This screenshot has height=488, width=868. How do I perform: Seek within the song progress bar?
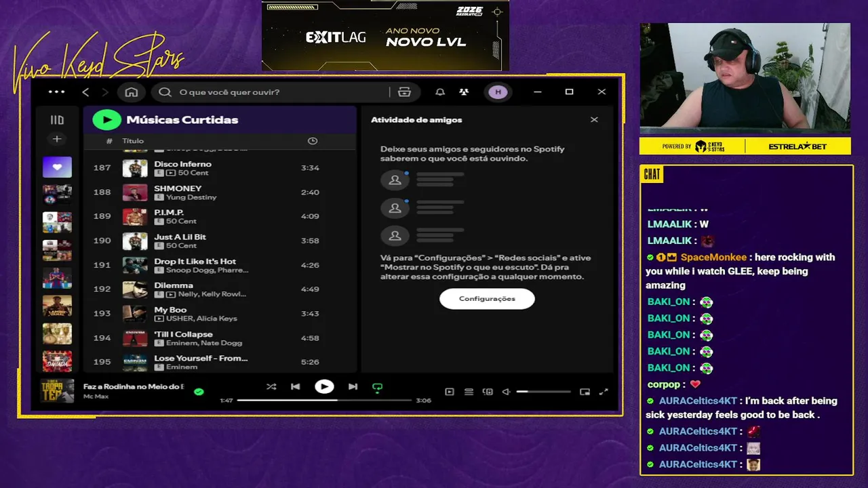point(324,401)
